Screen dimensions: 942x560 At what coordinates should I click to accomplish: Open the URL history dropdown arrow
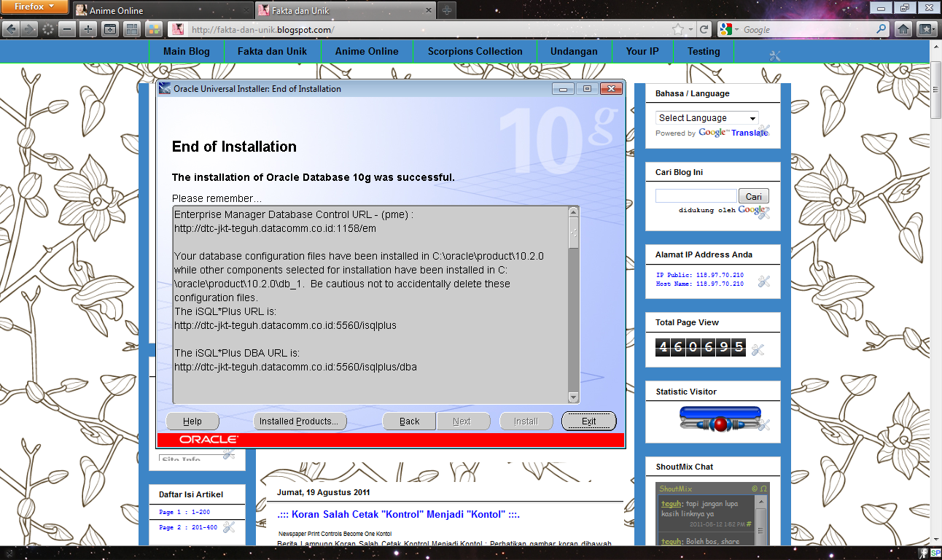click(x=691, y=30)
